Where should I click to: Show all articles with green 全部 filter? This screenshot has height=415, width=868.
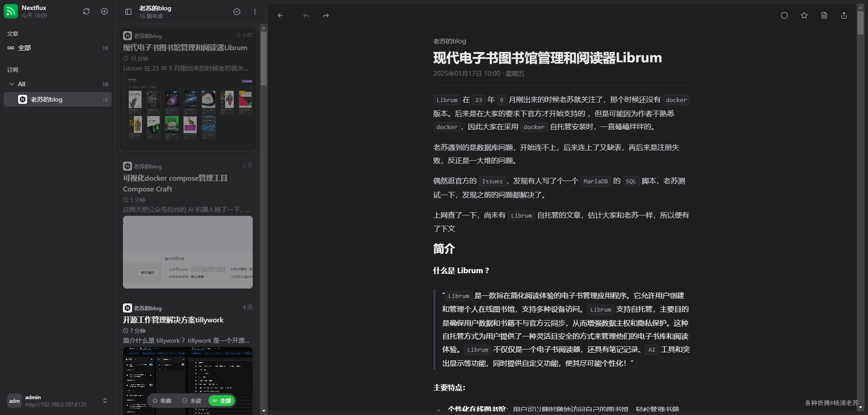click(x=222, y=401)
